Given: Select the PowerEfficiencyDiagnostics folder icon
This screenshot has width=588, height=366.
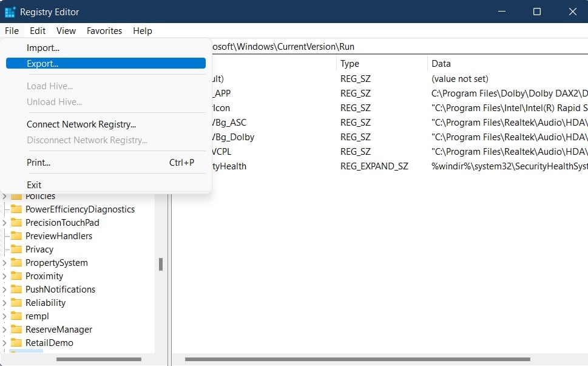Looking at the screenshot, I should tap(16, 209).
